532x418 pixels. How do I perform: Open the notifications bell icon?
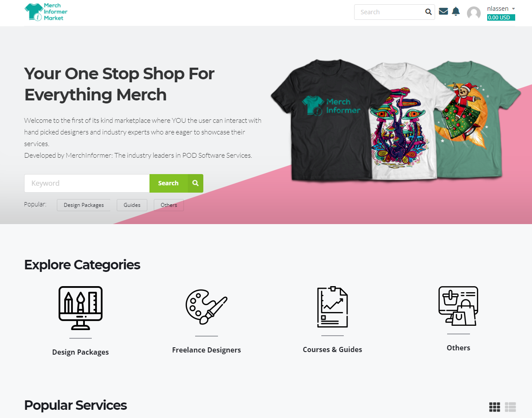click(456, 11)
